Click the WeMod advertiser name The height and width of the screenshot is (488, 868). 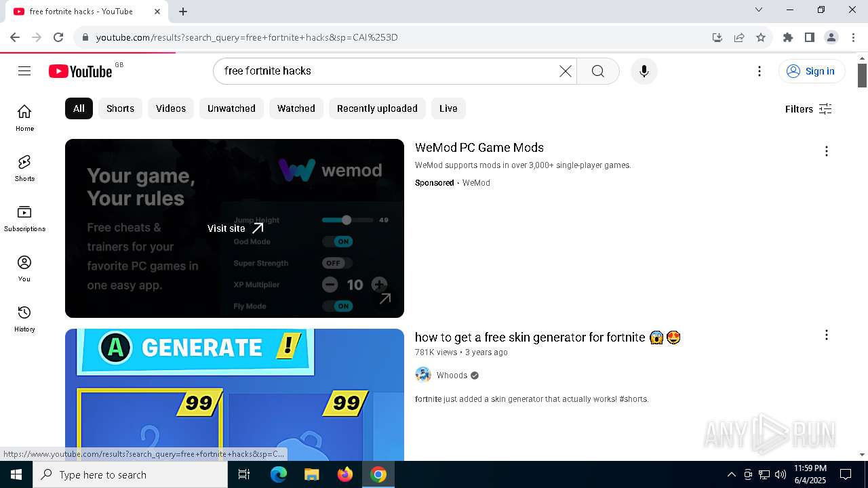(476, 183)
